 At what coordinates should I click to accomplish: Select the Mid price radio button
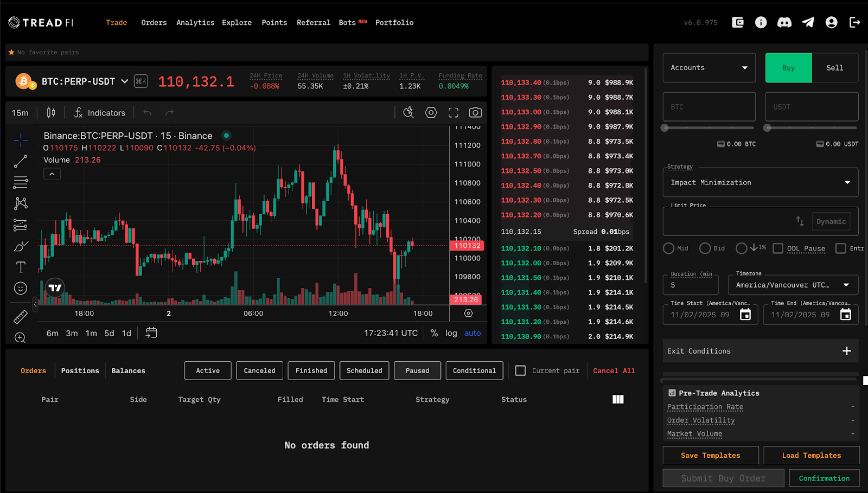[669, 248]
